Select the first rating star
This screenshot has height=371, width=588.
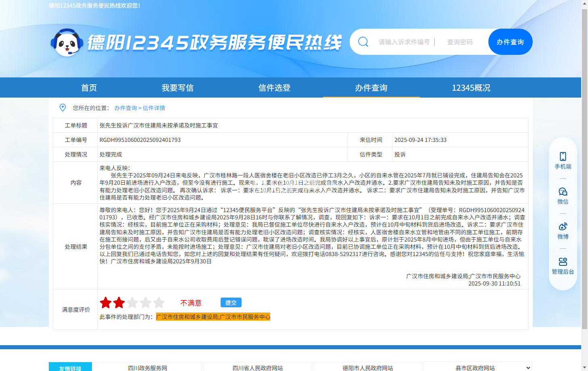[106, 302]
